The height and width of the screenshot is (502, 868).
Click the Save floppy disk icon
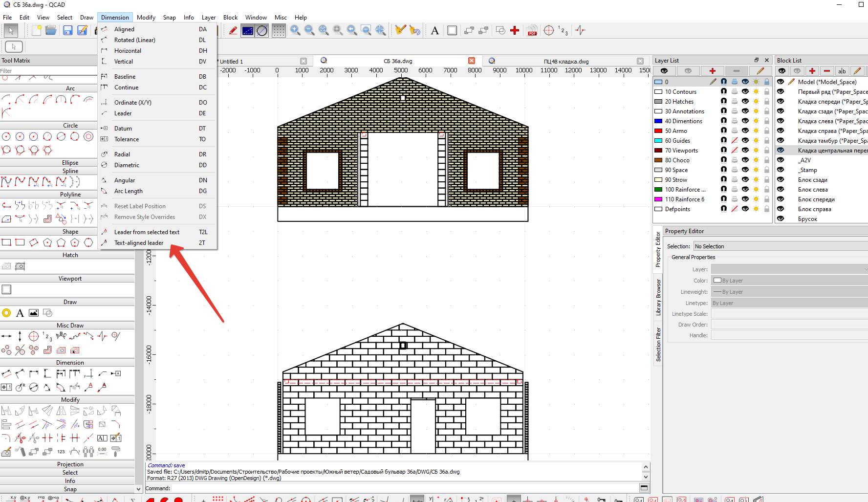tap(68, 30)
